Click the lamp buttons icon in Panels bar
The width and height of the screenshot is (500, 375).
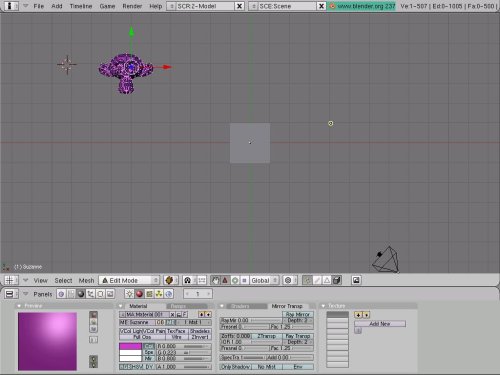click(129, 294)
